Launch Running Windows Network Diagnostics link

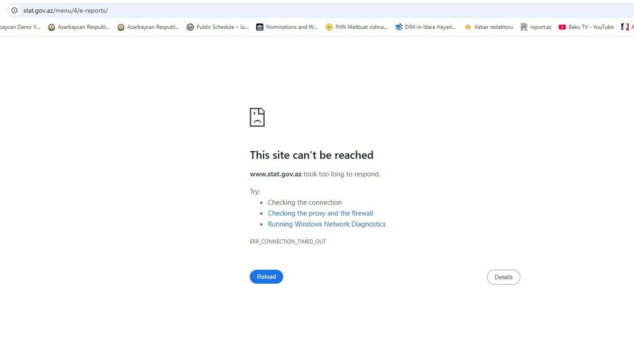[327, 224]
